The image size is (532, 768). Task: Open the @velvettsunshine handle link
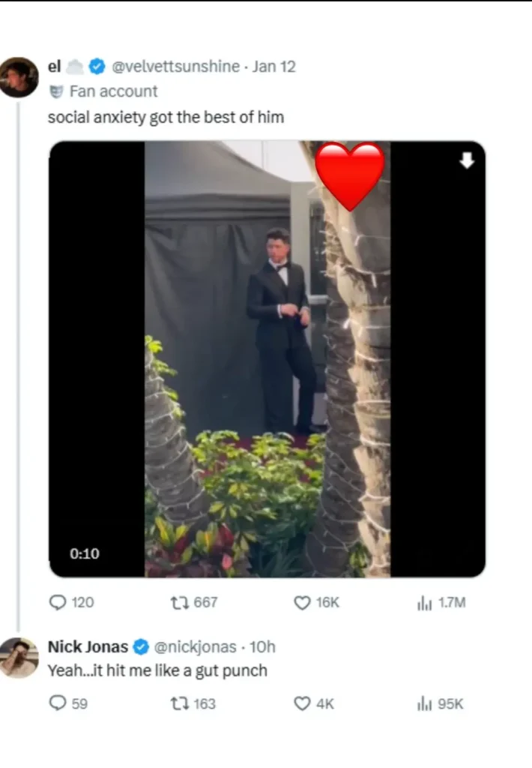coord(175,67)
